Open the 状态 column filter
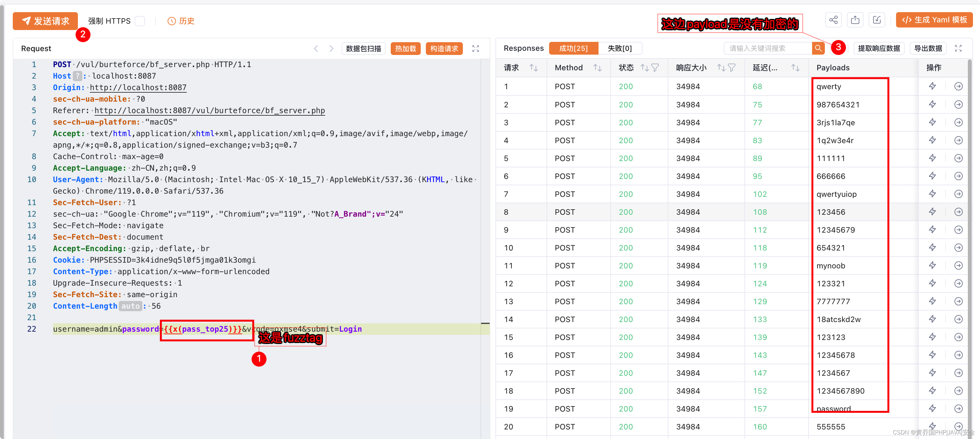 coord(655,68)
